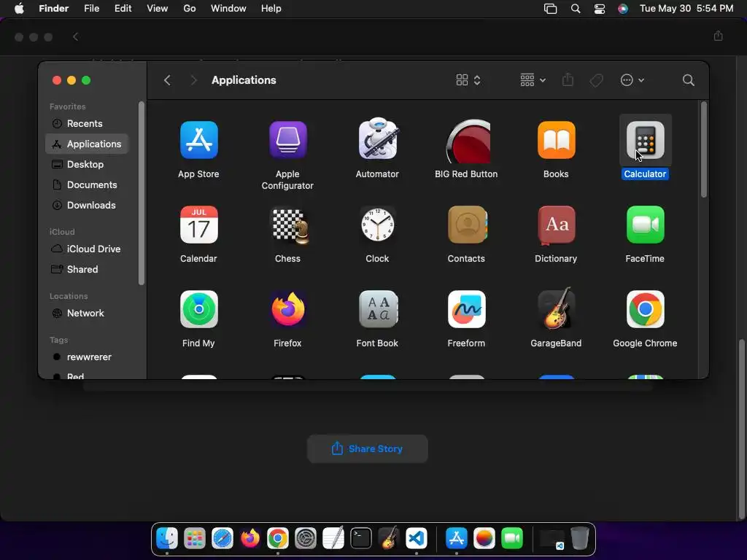Image resolution: width=747 pixels, height=560 pixels.
Task: Open Control Center in menu bar
Action: pyautogui.click(x=600, y=9)
